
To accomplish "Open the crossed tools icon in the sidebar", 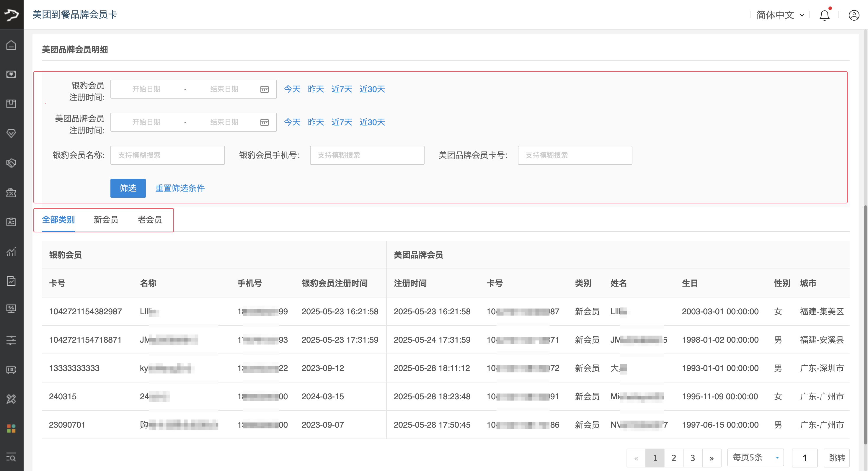I will point(11,399).
